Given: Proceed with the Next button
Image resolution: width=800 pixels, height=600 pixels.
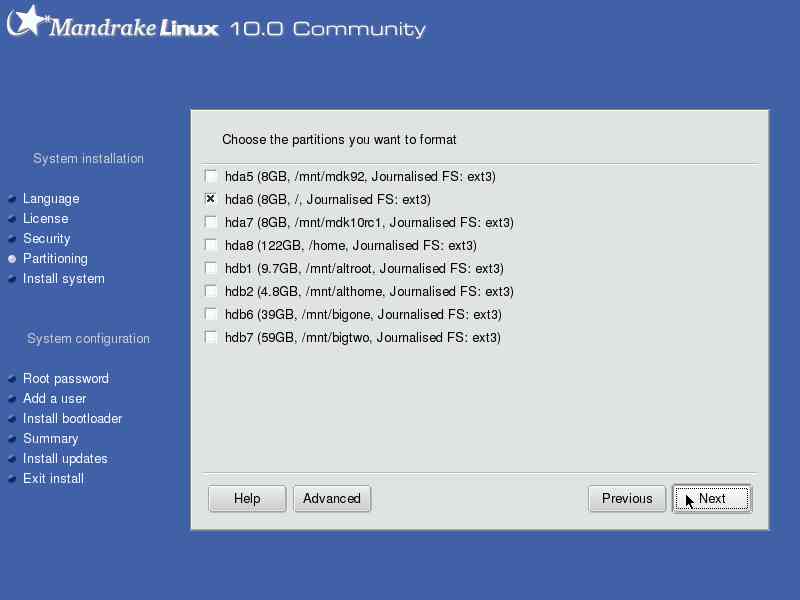Looking at the screenshot, I should [x=712, y=498].
